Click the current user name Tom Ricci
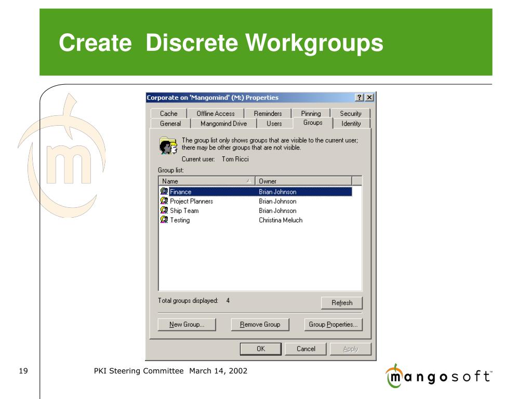The image size is (532, 399). [x=235, y=159]
